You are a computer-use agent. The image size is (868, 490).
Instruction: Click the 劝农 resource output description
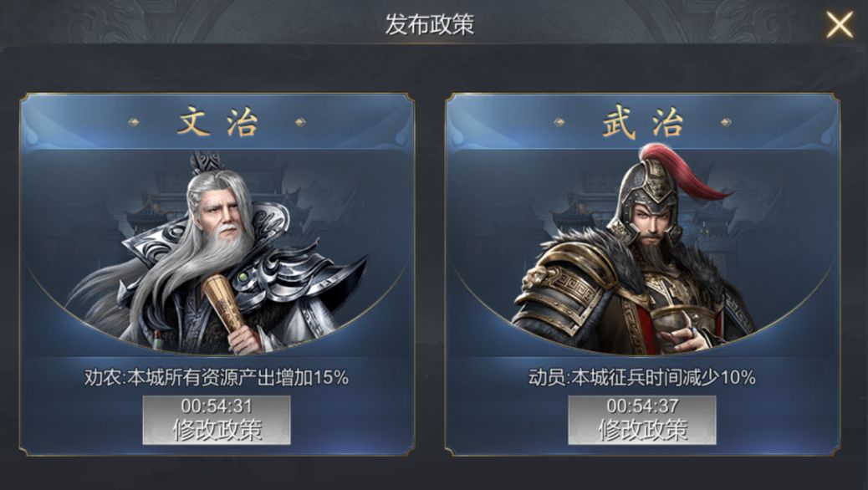[217, 378]
